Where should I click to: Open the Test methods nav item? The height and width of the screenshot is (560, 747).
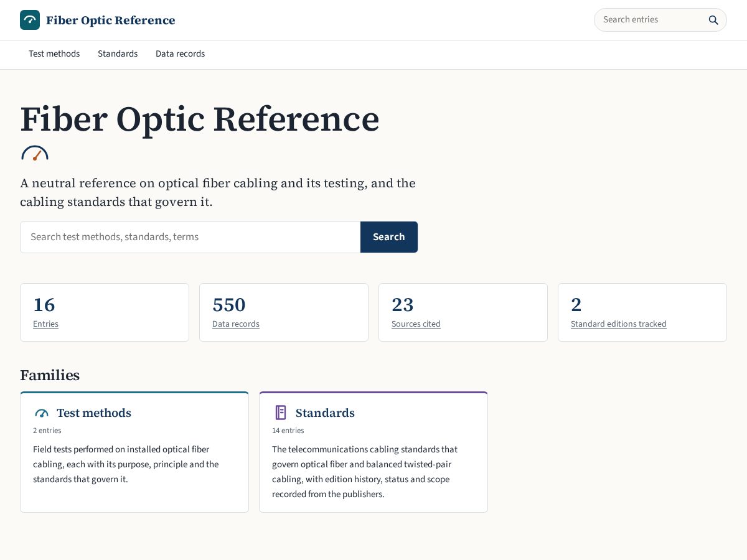pos(54,54)
